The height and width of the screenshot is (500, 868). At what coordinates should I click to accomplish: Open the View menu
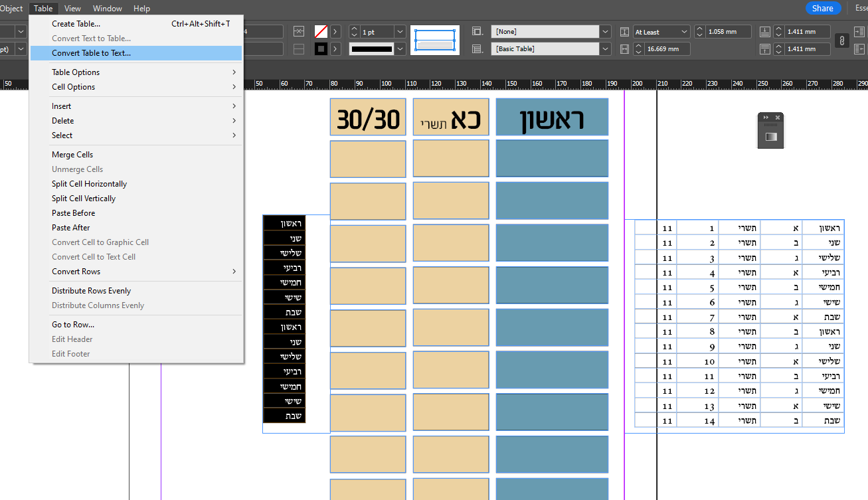[x=72, y=8]
